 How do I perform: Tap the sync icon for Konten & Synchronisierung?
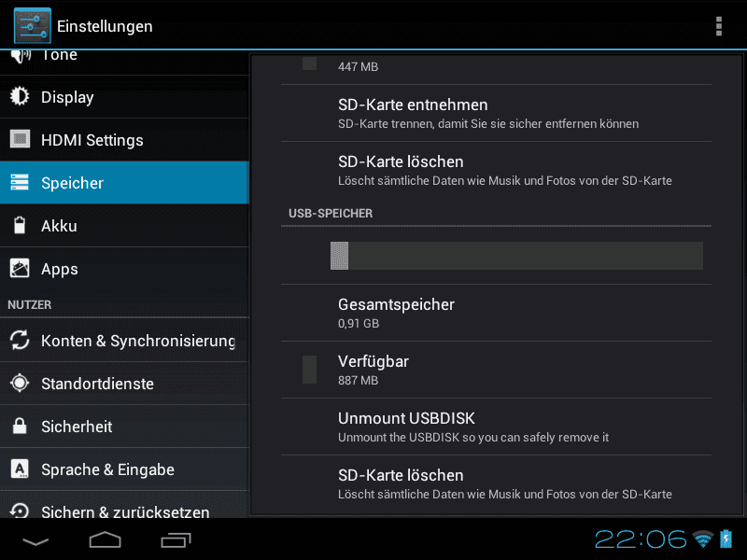tap(20, 340)
